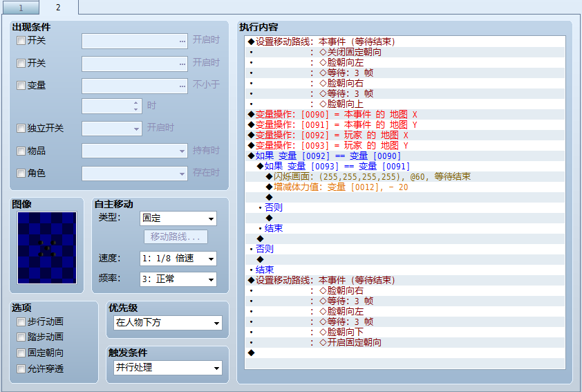This screenshot has width=582, height=392.
Task: Select the second 设置移动路线 command line
Action: pyautogui.click(x=405, y=280)
